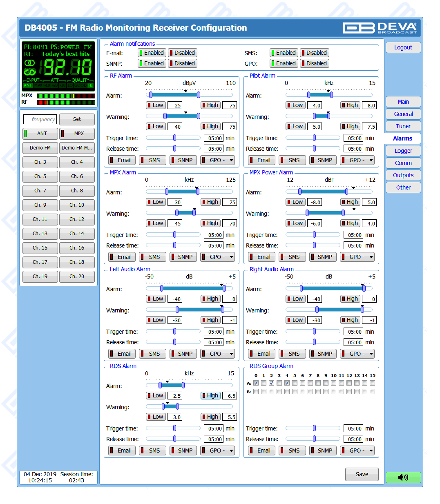
Task: Enable E-mail alarm notifications
Action: (152, 53)
